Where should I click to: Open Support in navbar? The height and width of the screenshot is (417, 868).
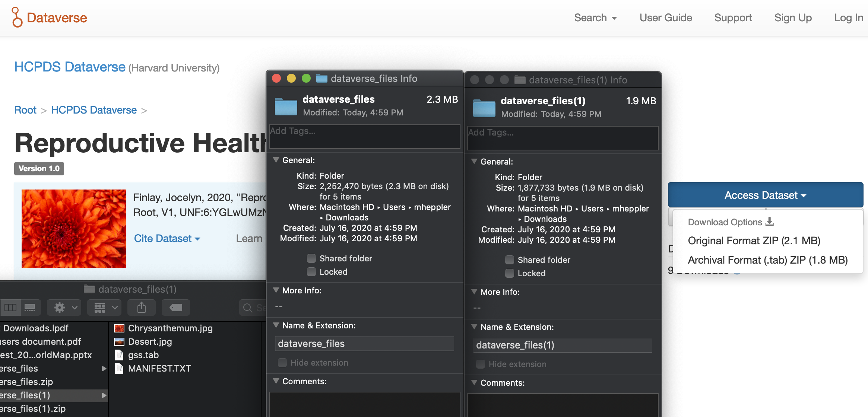click(733, 17)
